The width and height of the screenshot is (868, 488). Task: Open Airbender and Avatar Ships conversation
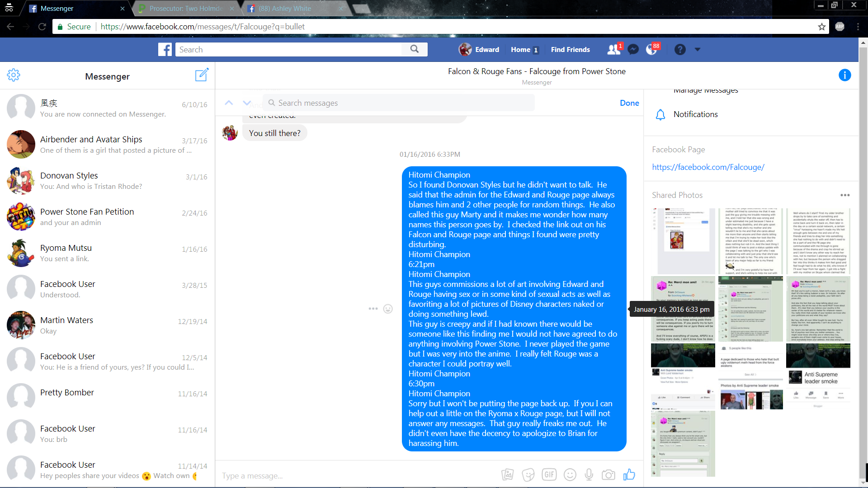coord(107,145)
